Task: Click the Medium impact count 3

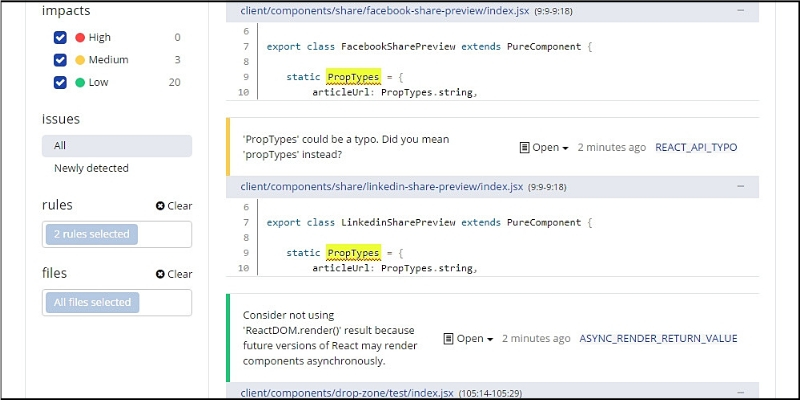Action: 178,60
